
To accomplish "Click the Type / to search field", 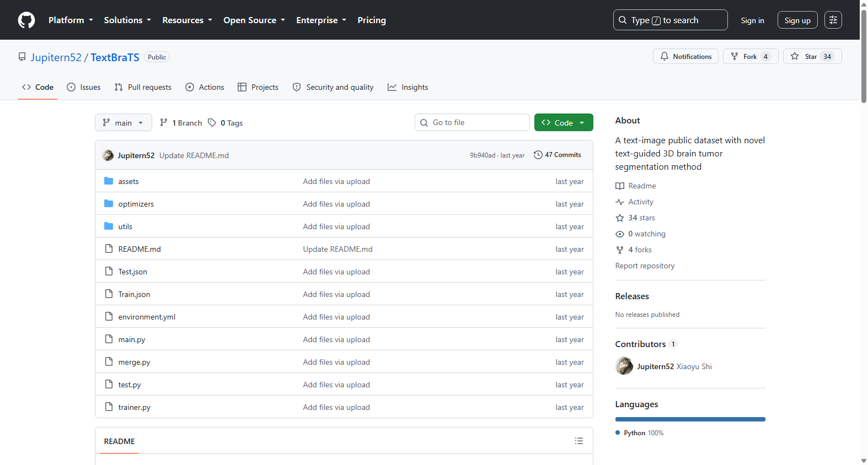I will click(x=670, y=20).
